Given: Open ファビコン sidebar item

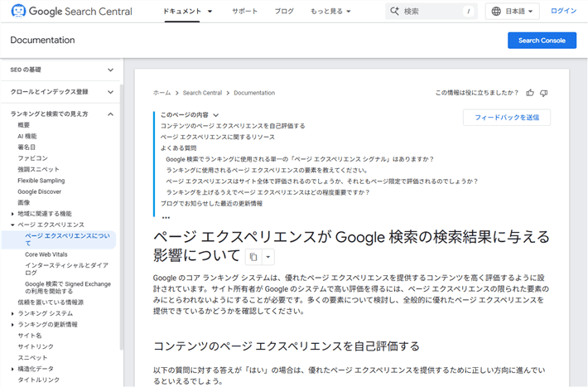Looking at the screenshot, I should (x=32, y=158).
